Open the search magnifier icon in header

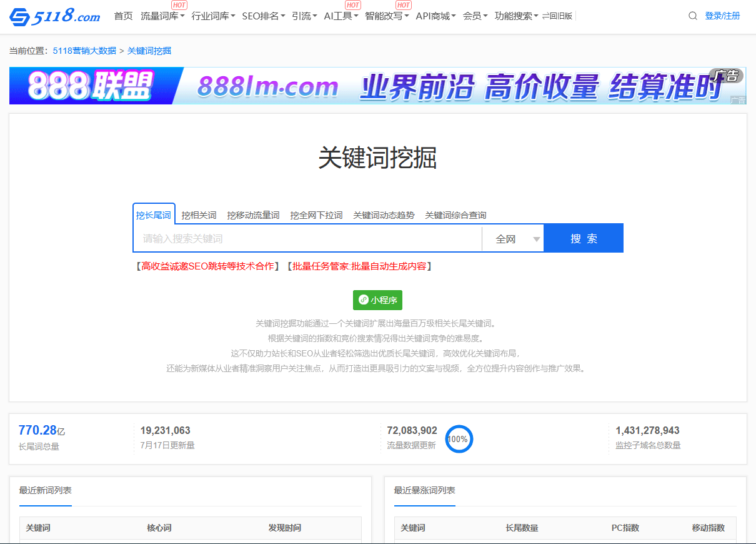click(692, 16)
